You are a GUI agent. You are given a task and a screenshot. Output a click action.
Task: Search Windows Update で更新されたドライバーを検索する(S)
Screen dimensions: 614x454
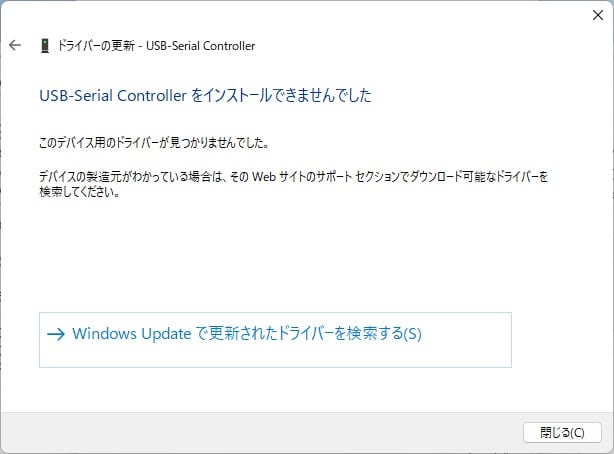click(275, 340)
